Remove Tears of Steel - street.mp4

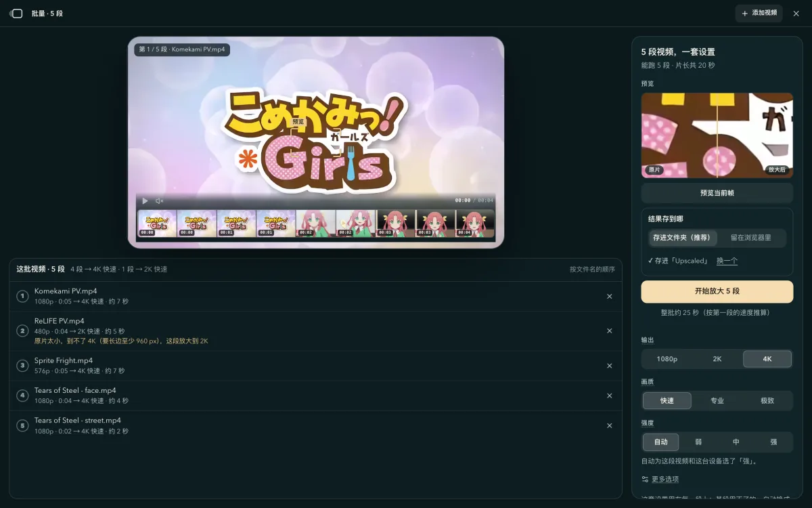(609, 425)
